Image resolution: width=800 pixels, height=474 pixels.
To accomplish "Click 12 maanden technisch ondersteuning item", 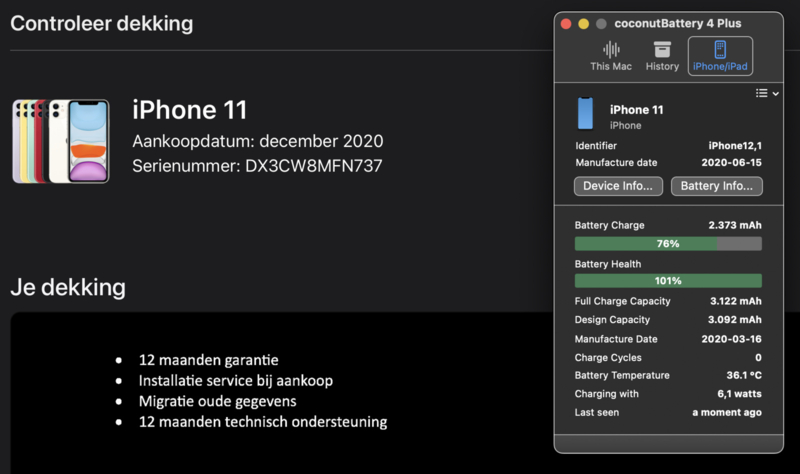I will 263,422.
